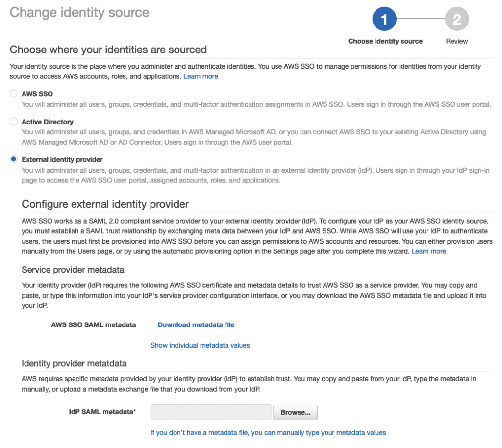Click the External identity provider option label
This screenshot has height=448, width=502.
point(62,159)
